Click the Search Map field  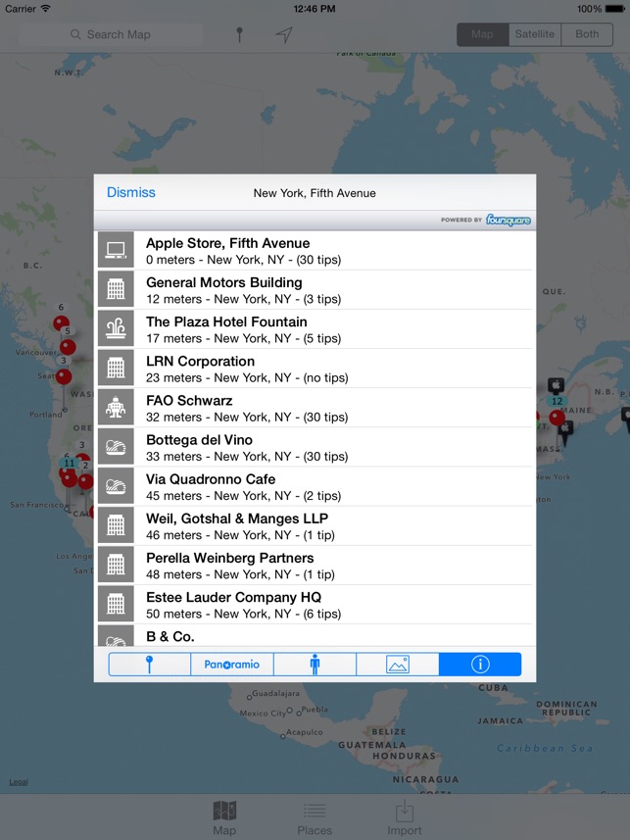pyautogui.click(x=111, y=35)
